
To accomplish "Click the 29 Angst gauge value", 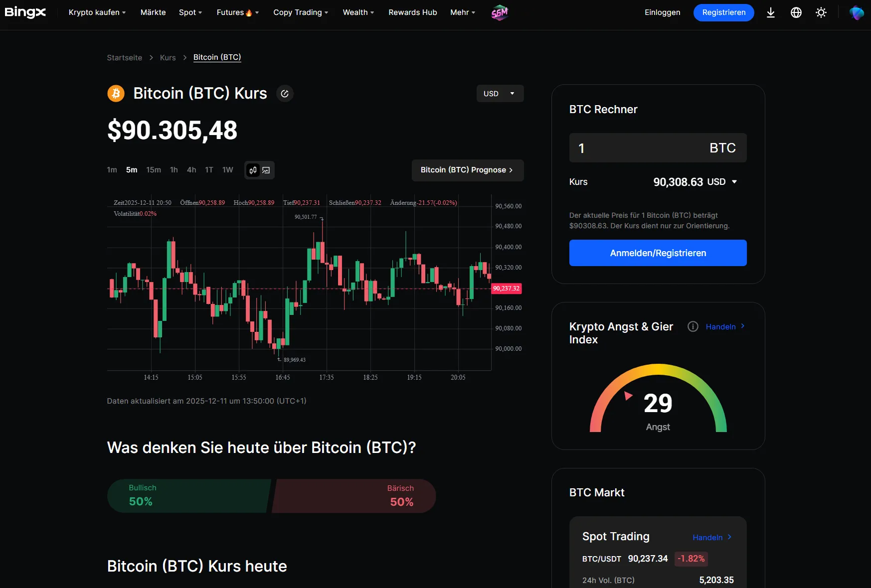I will [x=658, y=404].
